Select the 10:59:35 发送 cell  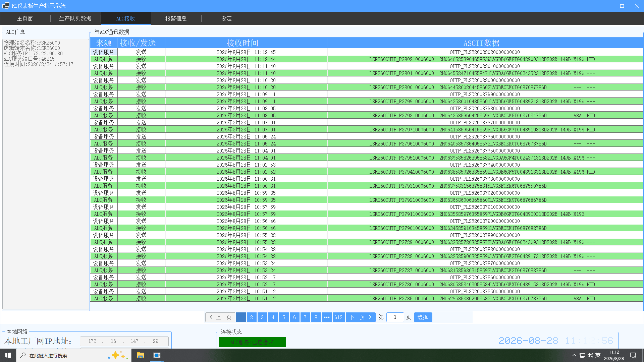[x=141, y=193]
